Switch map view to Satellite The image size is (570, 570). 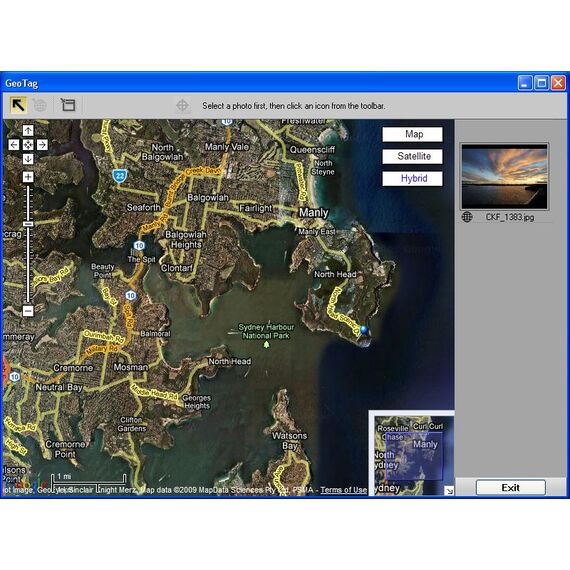pos(413,156)
